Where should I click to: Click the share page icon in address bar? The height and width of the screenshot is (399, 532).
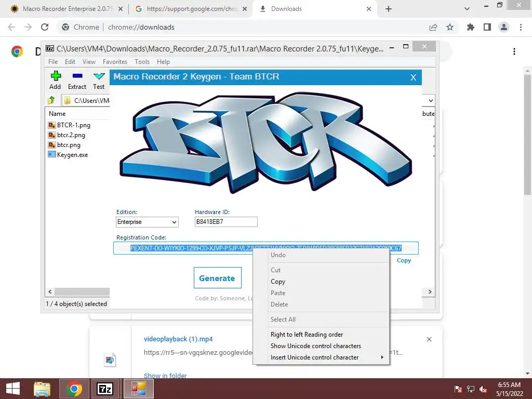coord(433,27)
